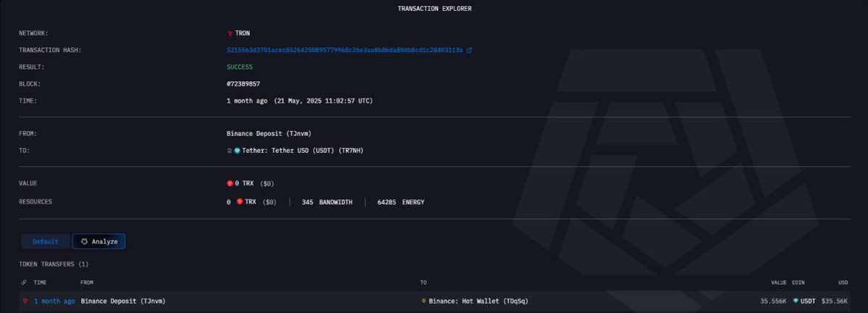Click the 35.556K transfer value

coord(774,301)
